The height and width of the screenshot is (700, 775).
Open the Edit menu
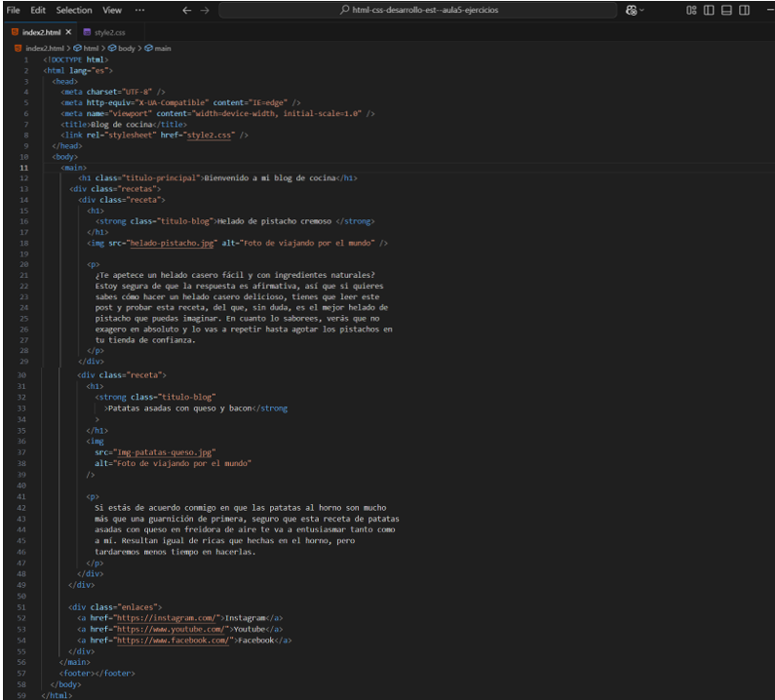pyautogui.click(x=38, y=10)
